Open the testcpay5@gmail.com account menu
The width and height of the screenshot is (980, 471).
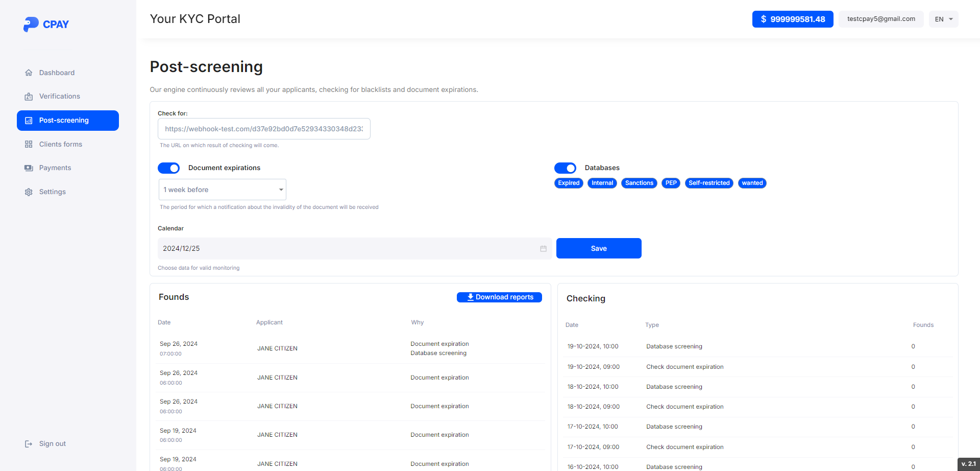[x=880, y=19]
